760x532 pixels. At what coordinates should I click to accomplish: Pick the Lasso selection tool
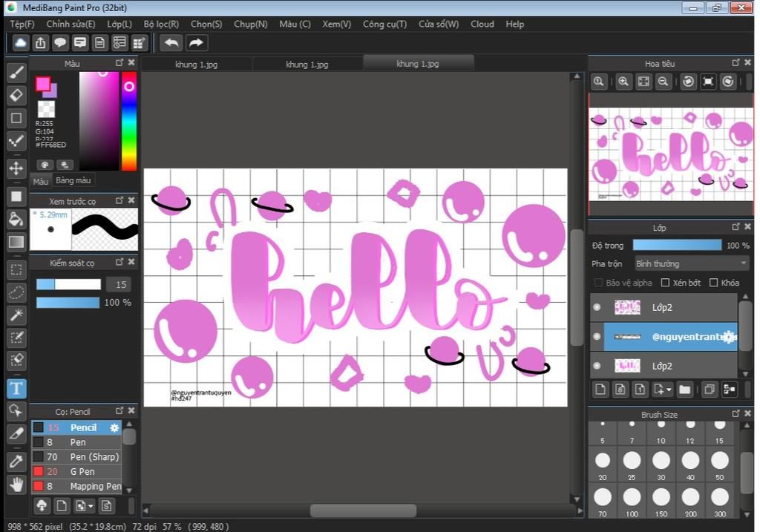tap(16, 292)
